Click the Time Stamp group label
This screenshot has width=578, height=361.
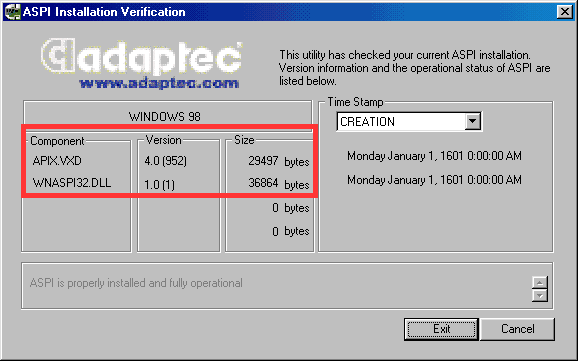355,102
